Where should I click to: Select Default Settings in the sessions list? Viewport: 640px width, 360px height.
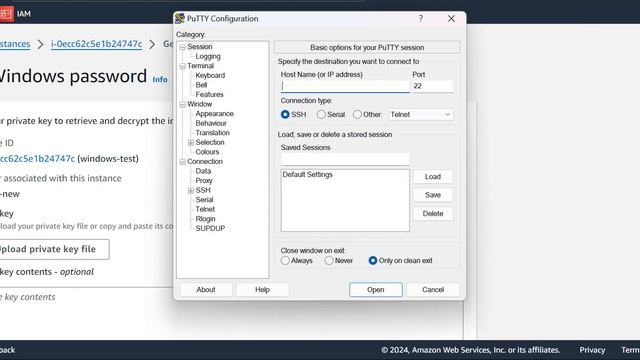(307, 175)
